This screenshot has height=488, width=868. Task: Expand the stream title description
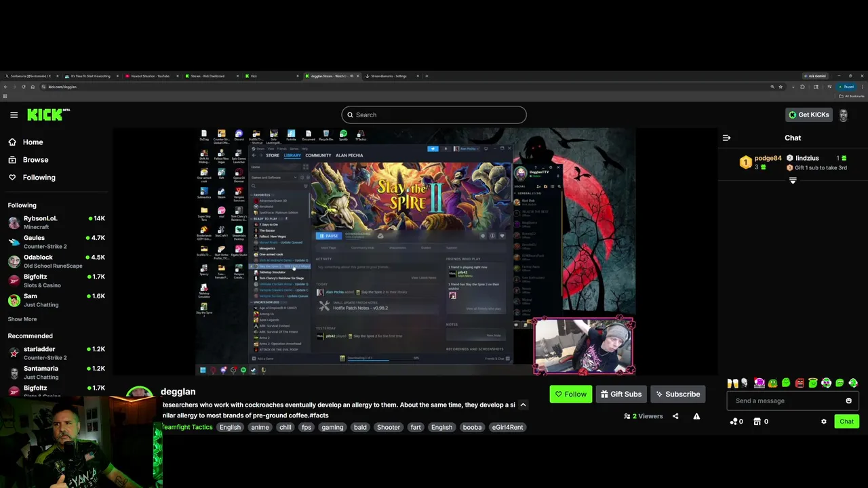523,405
